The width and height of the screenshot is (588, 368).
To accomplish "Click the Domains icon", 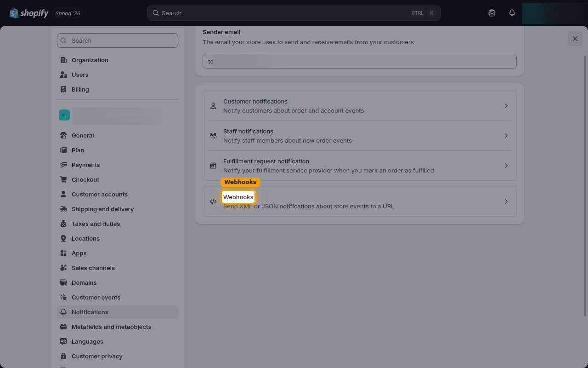I will (x=63, y=282).
